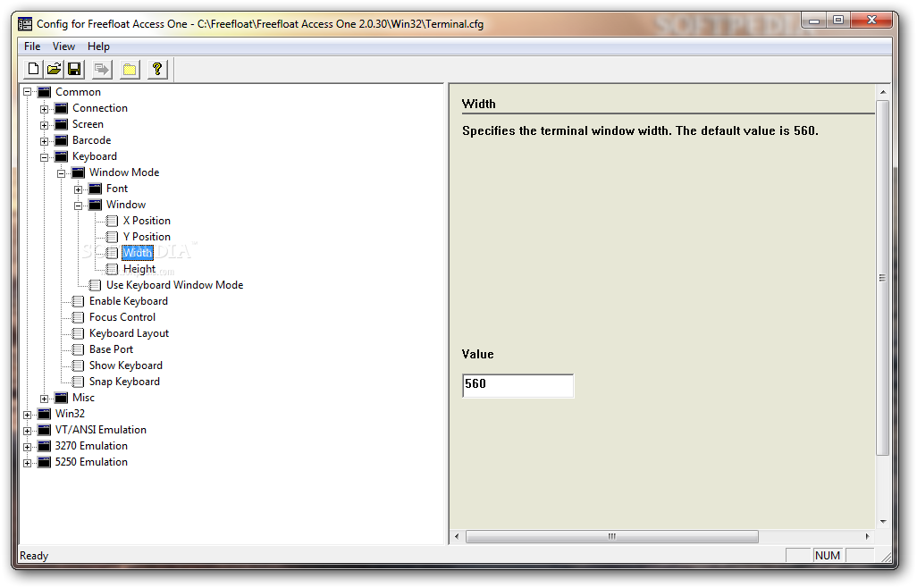This screenshot has height=588, width=917.
Task: Expand the Misc tree node
Action: (44, 399)
